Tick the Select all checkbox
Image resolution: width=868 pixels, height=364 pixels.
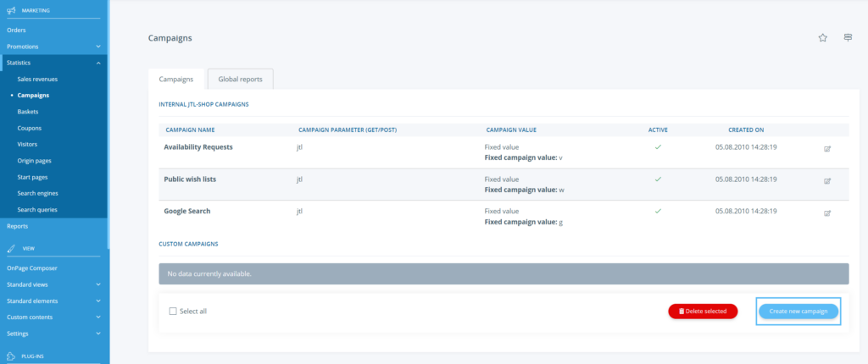[173, 312]
